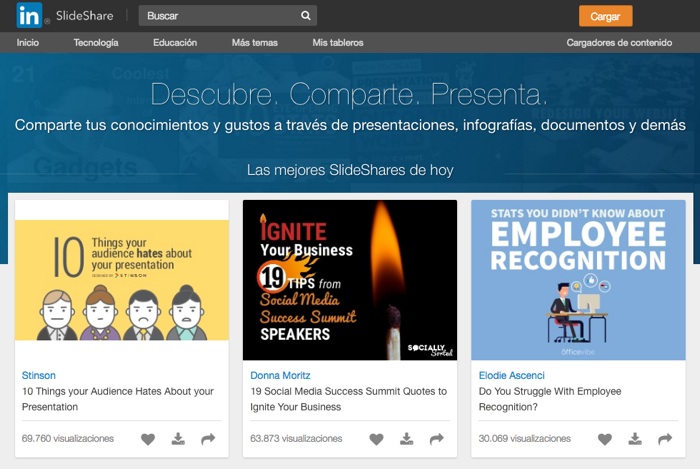Click the LinkedIn logo icon

[29, 15]
